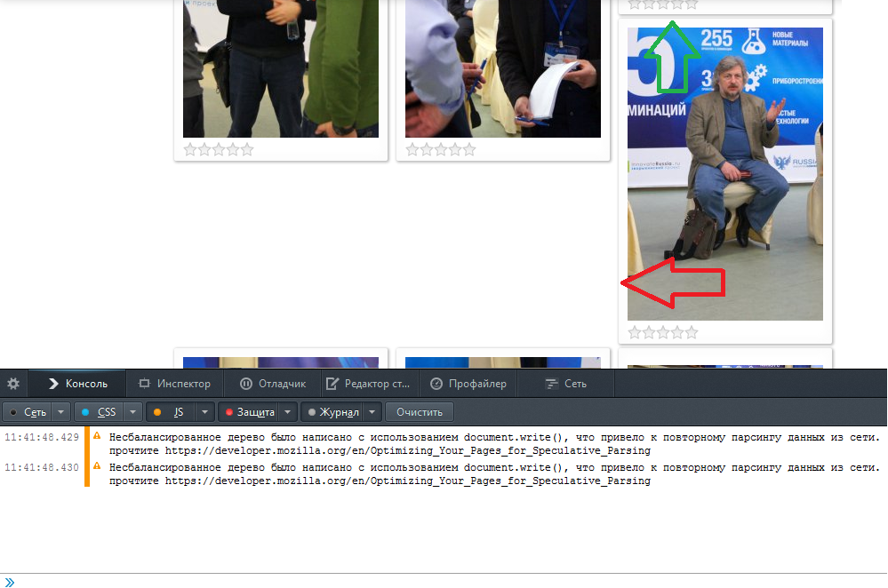Expand the CSS filter dropdown arrow
Screen dimensions: 888x588
point(132,412)
